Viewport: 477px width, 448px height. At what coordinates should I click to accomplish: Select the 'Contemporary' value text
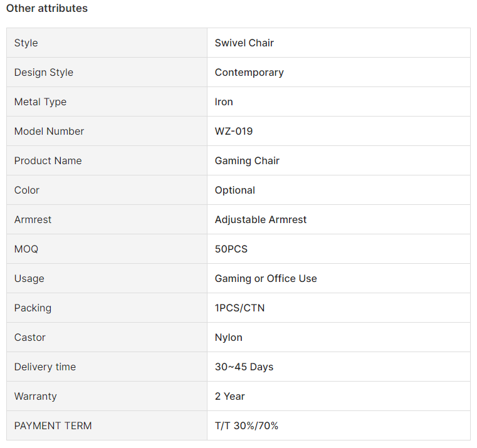pyautogui.click(x=249, y=73)
